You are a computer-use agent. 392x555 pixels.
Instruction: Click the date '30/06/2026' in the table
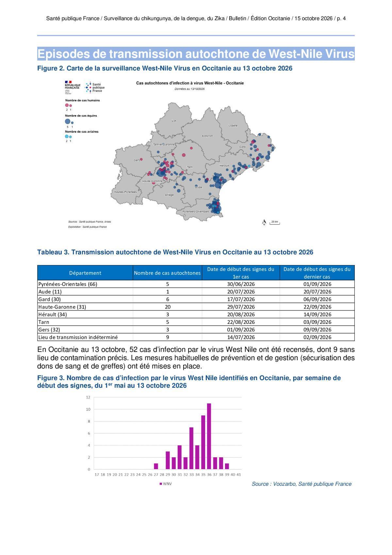click(241, 284)
